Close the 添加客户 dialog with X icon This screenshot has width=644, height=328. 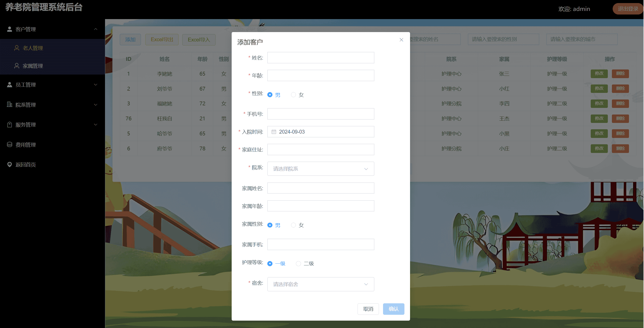coord(401,40)
